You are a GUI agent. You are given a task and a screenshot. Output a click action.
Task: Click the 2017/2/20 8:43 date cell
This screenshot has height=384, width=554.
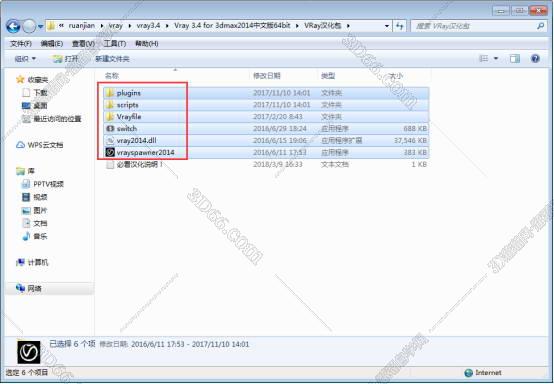277,117
